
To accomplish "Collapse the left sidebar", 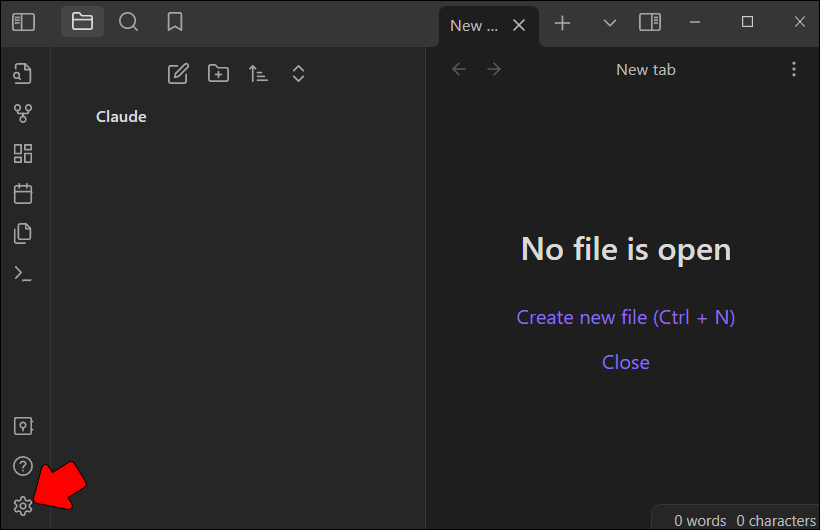I will tap(23, 22).
